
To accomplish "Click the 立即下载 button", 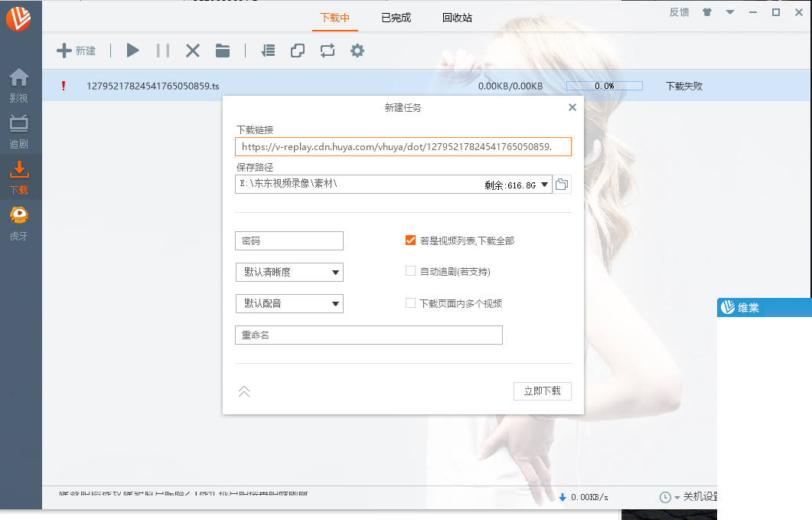I will point(542,391).
